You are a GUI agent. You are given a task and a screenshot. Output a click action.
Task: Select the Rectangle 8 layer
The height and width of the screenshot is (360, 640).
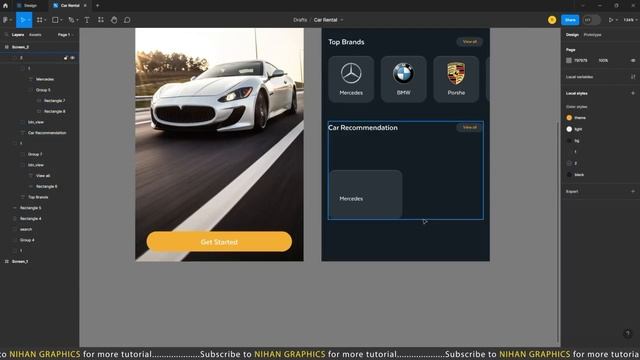(54, 111)
